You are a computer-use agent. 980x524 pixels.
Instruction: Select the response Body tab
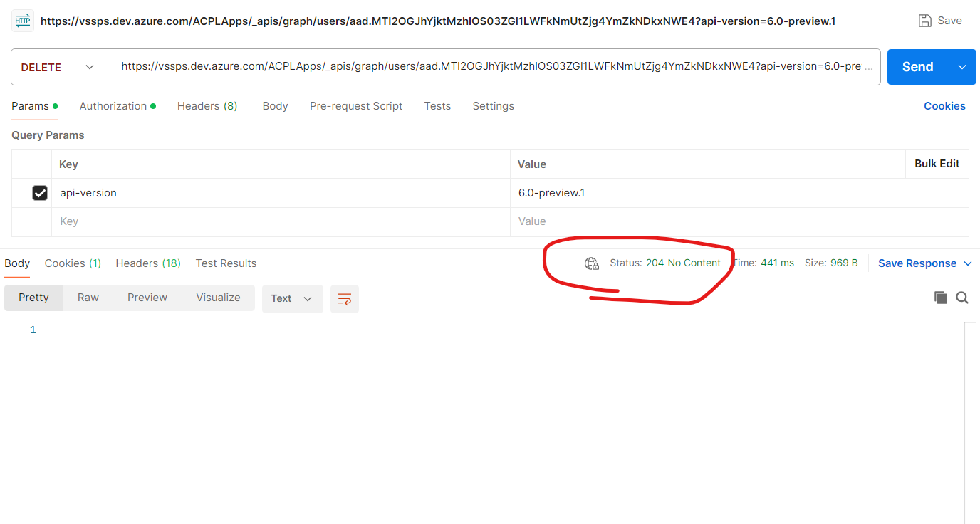(x=17, y=263)
